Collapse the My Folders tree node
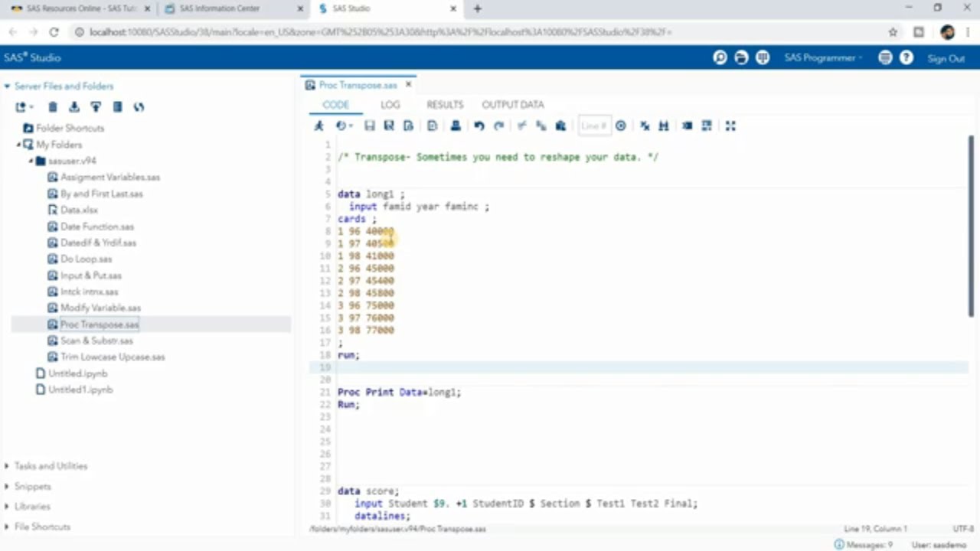 (18, 145)
